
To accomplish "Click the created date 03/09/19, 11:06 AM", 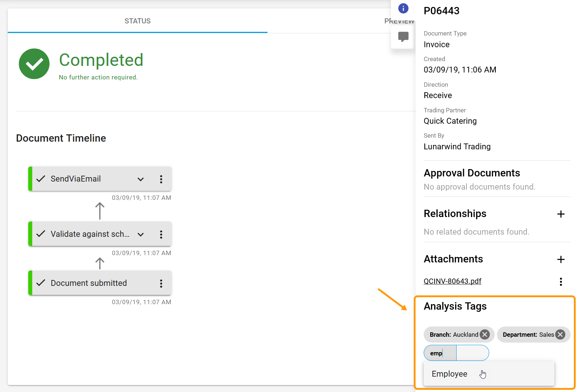I will [460, 70].
